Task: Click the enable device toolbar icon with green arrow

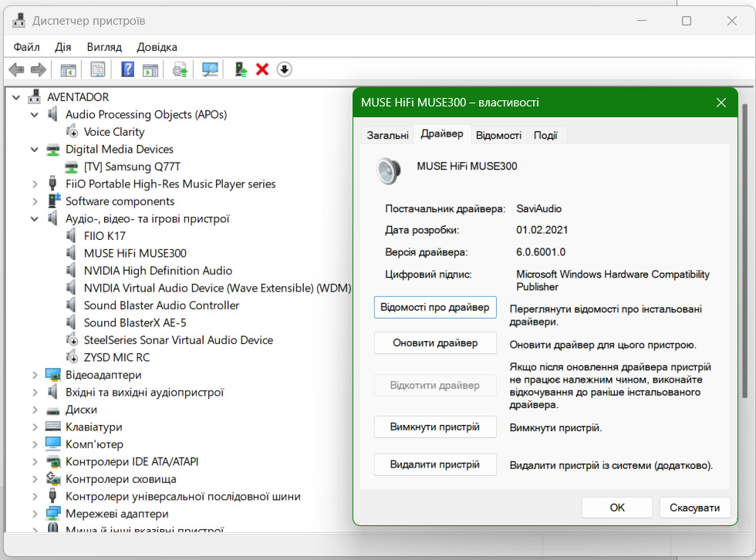Action: (241, 69)
